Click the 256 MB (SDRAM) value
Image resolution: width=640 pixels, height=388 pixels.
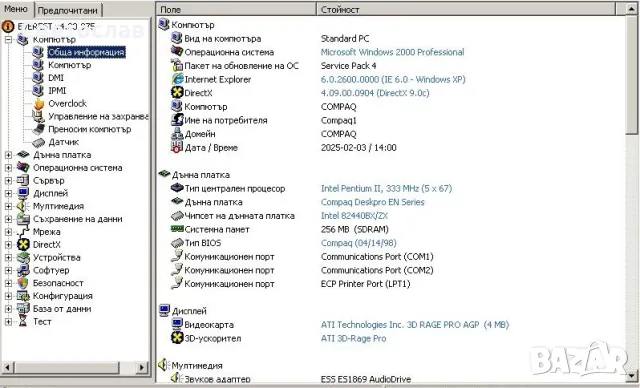(x=355, y=229)
